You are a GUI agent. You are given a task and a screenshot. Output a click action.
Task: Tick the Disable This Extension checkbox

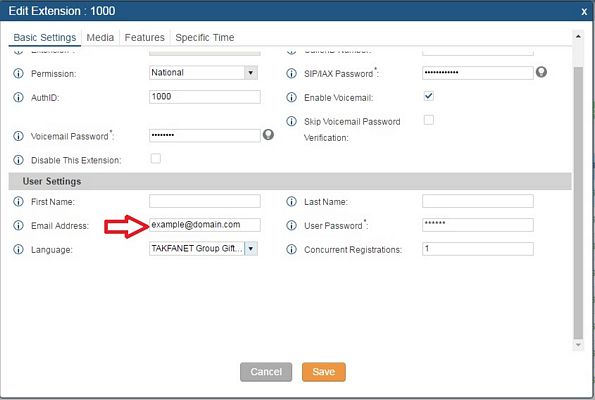click(156, 158)
